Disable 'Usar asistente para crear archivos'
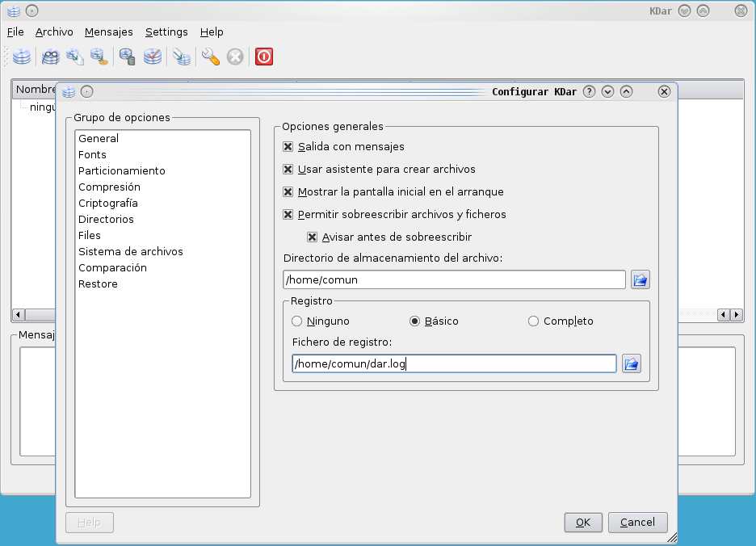This screenshot has height=546, width=756. point(288,170)
